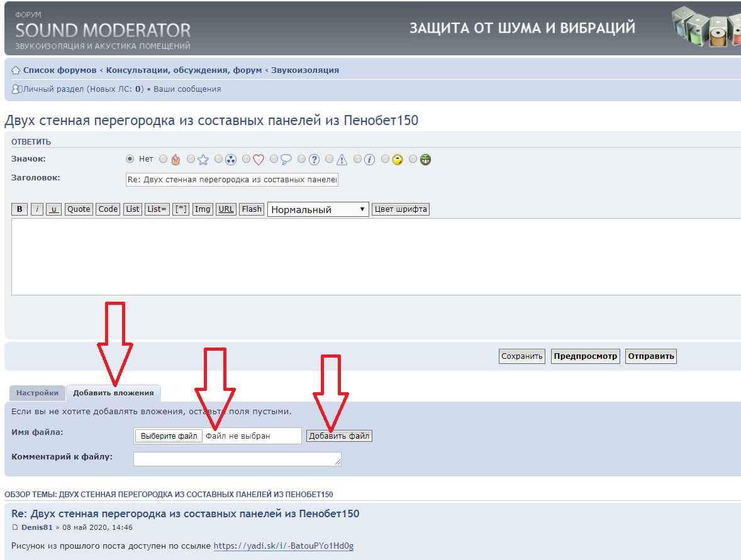The image size is (741, 560).
Task: Select the "Нет" icon radio button
Action: [130, 159]
